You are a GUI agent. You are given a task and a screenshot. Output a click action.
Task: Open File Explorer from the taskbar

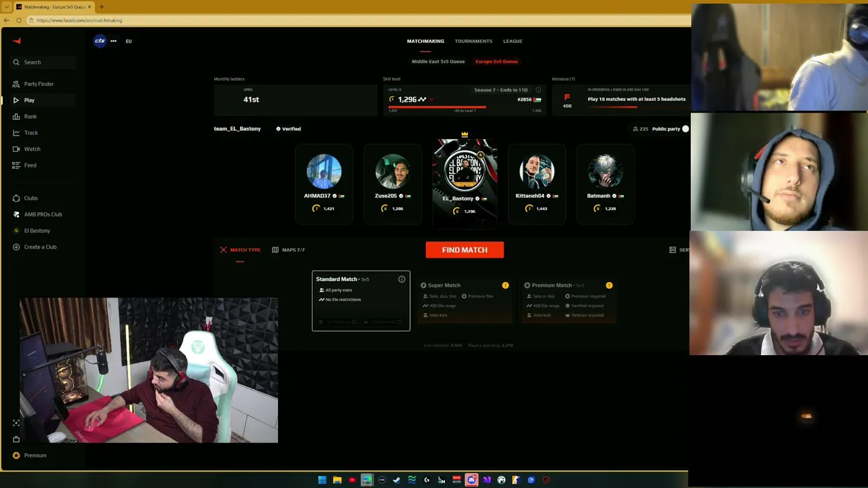coord(337,480)
